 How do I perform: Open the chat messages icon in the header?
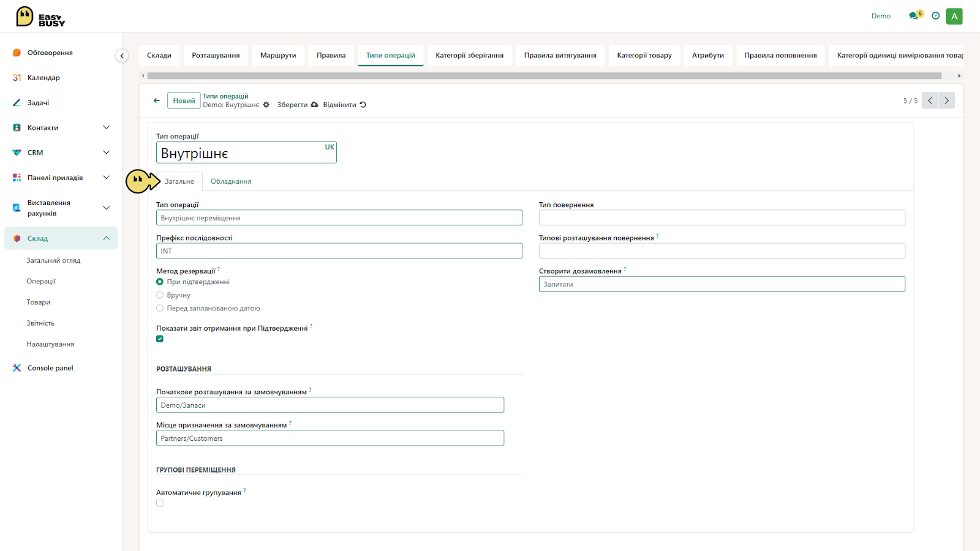pos(915,15)
